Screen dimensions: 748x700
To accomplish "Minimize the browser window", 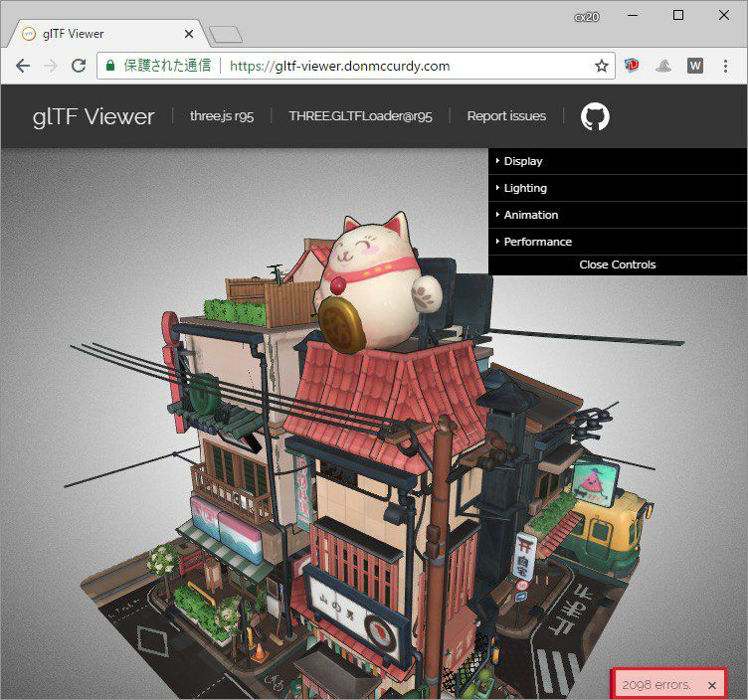I will tap(633, 15).
